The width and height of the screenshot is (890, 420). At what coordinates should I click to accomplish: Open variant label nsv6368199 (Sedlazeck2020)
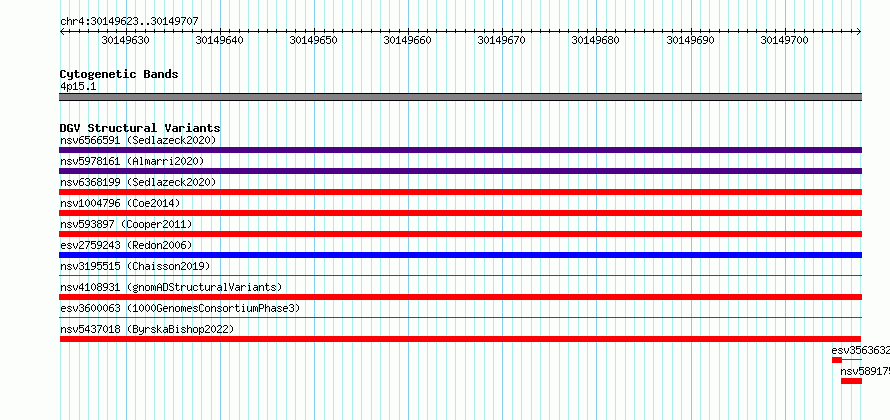[x=138, y=182]
